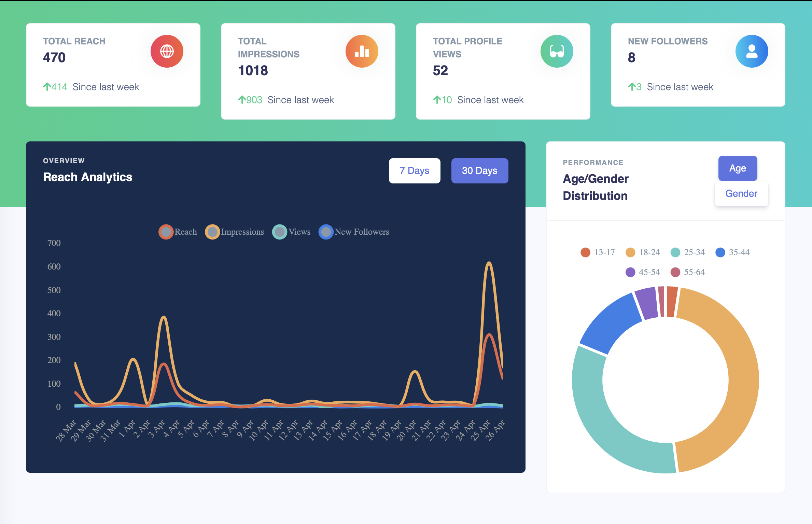Click the 25 Apr impressions peak
812x524 pixels.
489,263
